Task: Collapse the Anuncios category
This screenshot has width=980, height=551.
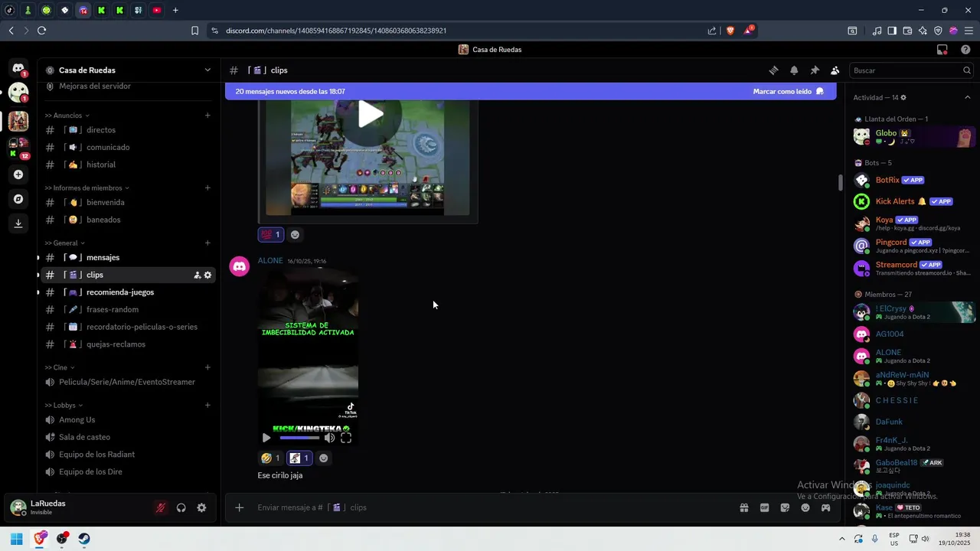Action: pos(67,116)
